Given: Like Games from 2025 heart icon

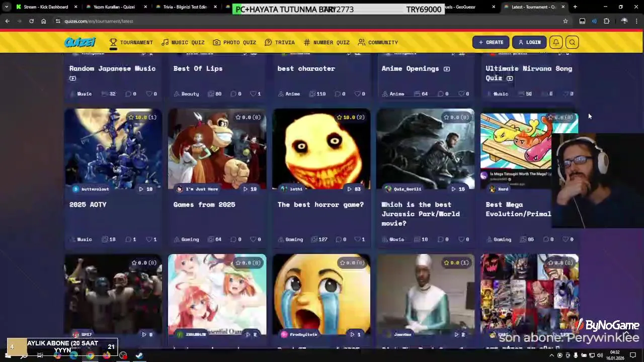Looking at the screenshot, I should [x=253, y=239].
